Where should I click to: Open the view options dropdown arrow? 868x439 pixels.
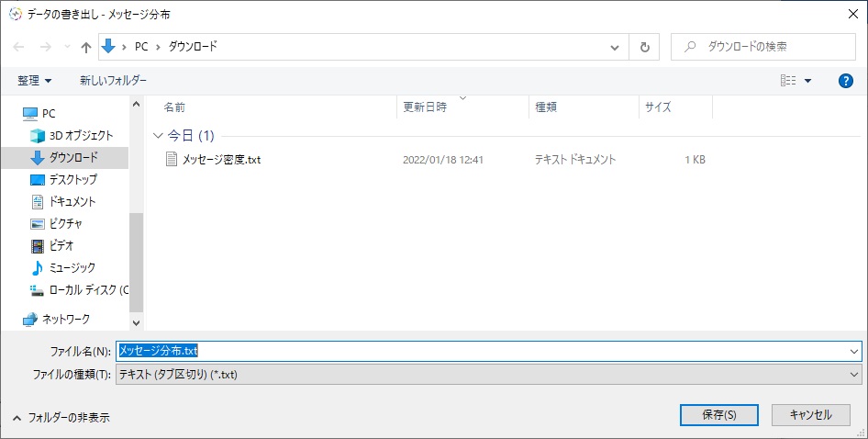click(x=807, y=81)
